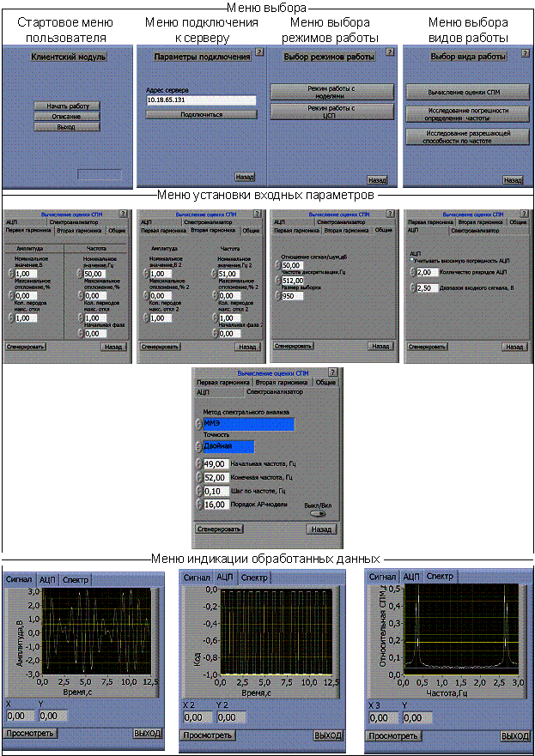Choose Режим работы с ЦСП

click(x=331, y=112)
